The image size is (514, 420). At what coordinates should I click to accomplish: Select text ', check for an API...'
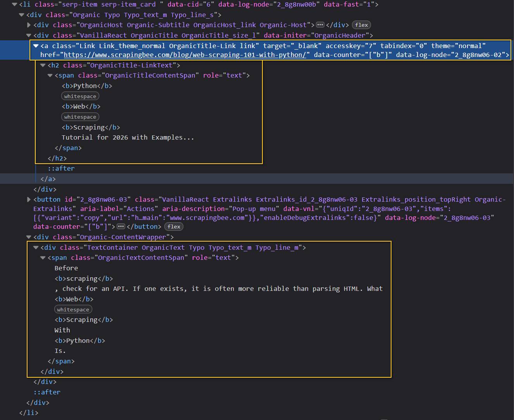(x=219, y=289)
